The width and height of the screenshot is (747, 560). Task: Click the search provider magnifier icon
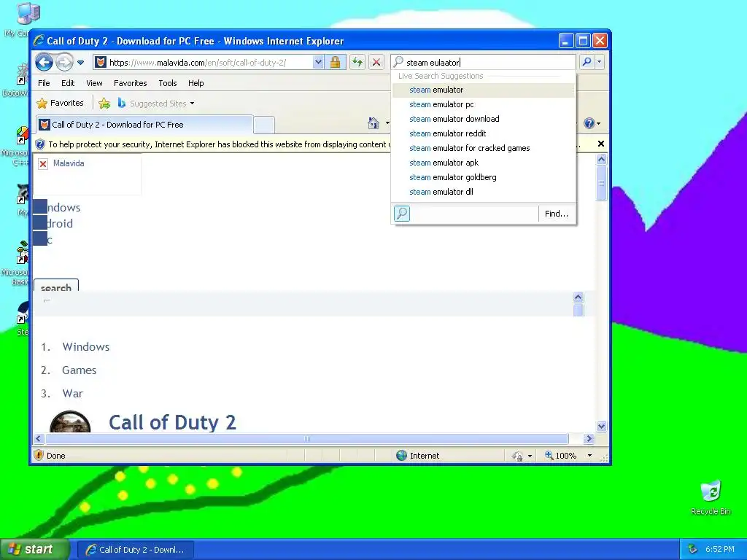click(402, 214)
